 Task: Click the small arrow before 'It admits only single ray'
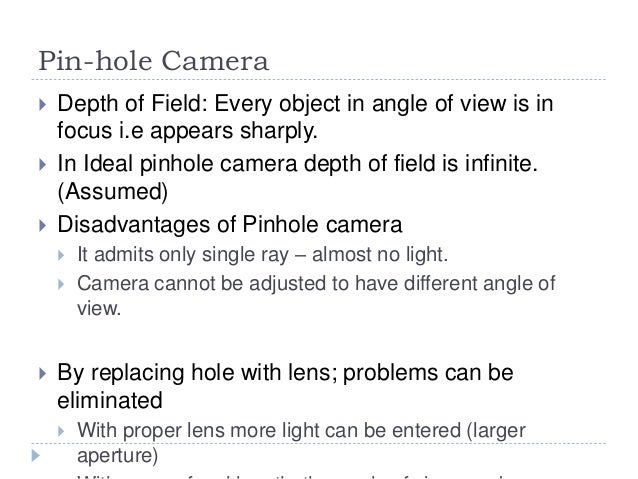(x=61, y=256)
